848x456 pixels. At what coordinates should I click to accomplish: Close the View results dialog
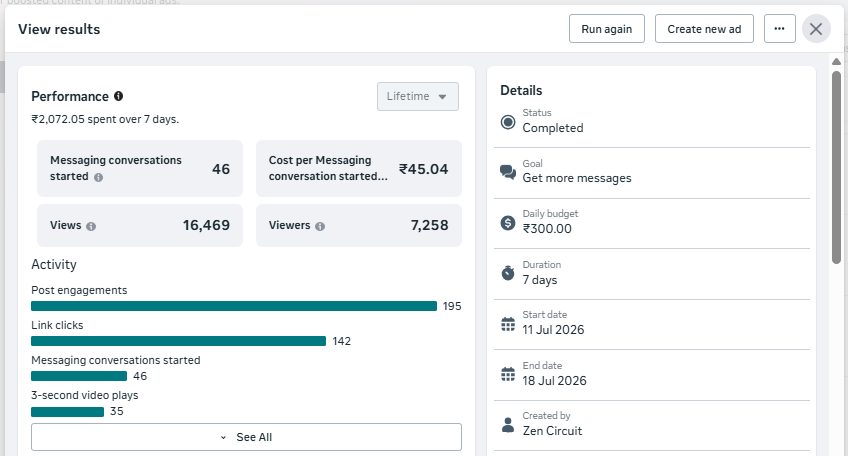point(816,29)
